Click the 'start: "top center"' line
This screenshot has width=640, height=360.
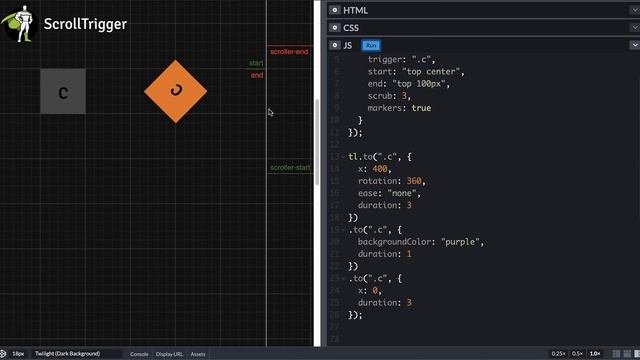416,72
